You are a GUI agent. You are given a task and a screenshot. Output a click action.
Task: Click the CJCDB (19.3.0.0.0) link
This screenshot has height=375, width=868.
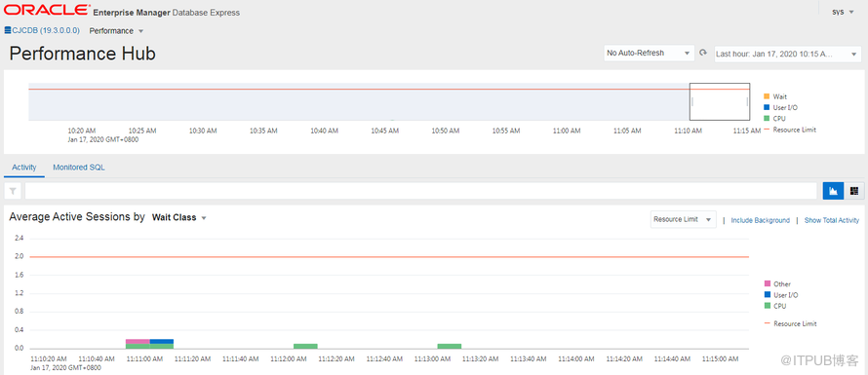point(46,30)
